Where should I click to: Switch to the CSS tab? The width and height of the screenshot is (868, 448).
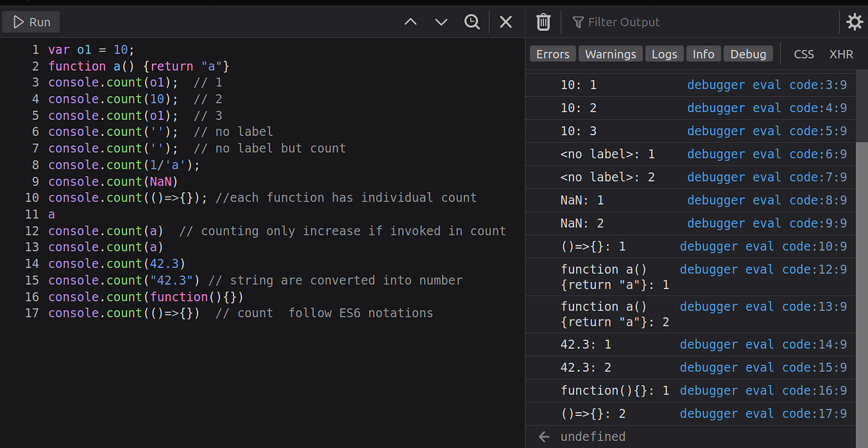(804, 53)
